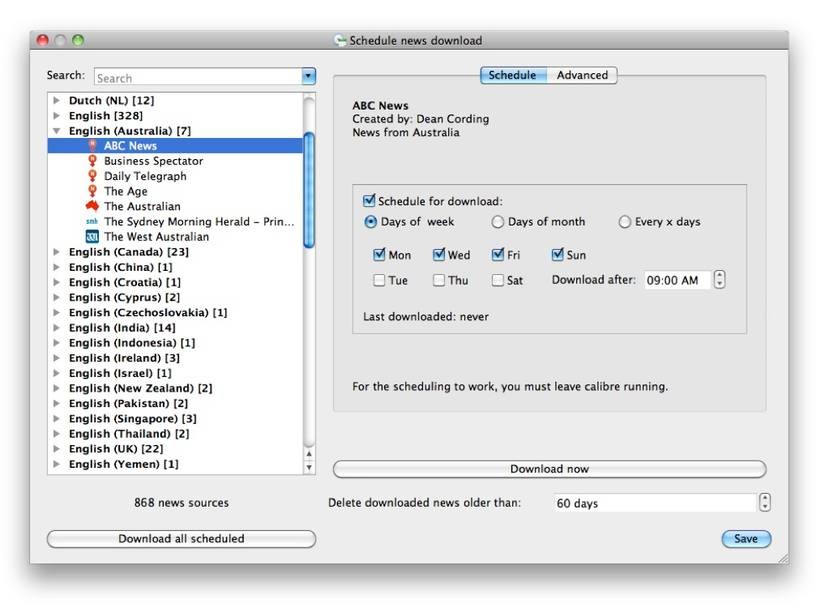Toggle the Schedule for download checkbox
Viewport: 825px width, 609px height.
point(369,201)
